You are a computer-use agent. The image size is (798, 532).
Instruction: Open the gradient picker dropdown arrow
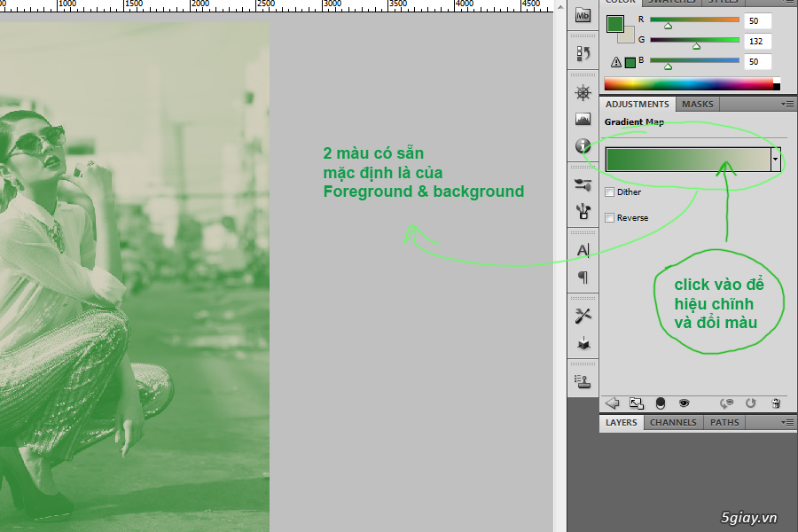[776, 160]
